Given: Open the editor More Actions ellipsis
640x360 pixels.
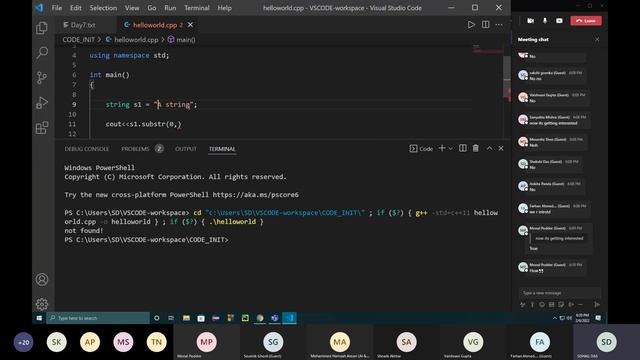Looking at the screenshot, I should pos(499,24).
